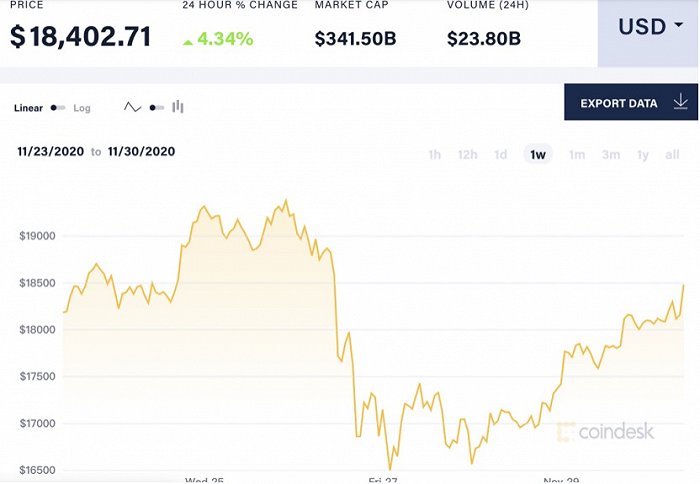Click the Export Data button

coord(619,102)
